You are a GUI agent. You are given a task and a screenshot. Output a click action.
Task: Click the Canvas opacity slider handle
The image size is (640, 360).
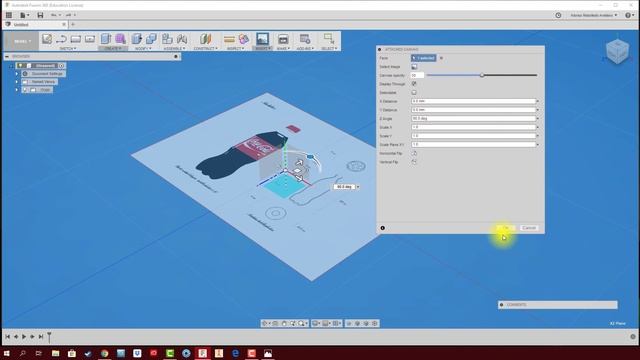tap(482, 75)
